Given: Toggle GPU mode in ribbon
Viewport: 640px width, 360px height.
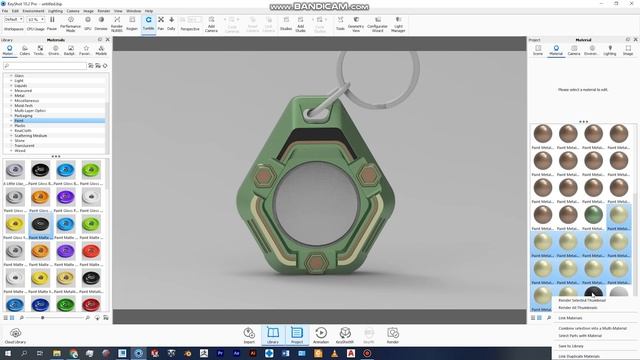Looking at the screenshot, I should [88, 24].
